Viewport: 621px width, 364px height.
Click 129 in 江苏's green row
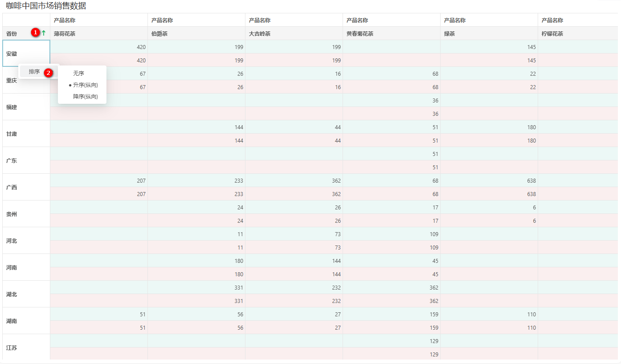click(434, 341)
